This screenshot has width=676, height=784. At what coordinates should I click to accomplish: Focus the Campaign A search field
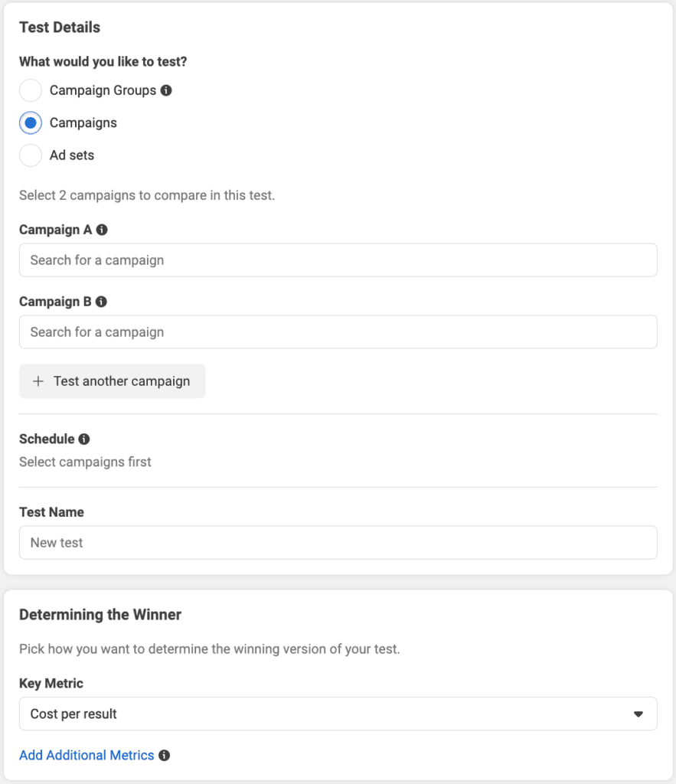tap(338, 260)
